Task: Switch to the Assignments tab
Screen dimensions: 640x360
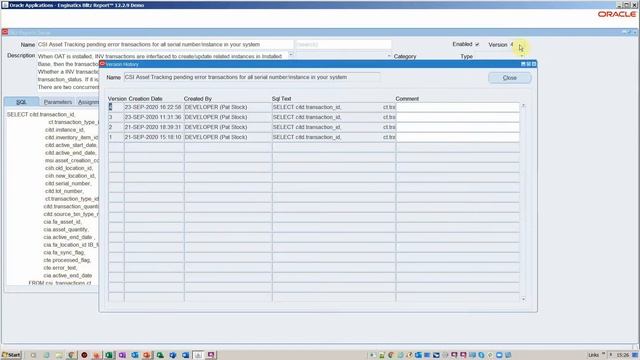Action: pos(88,102)
